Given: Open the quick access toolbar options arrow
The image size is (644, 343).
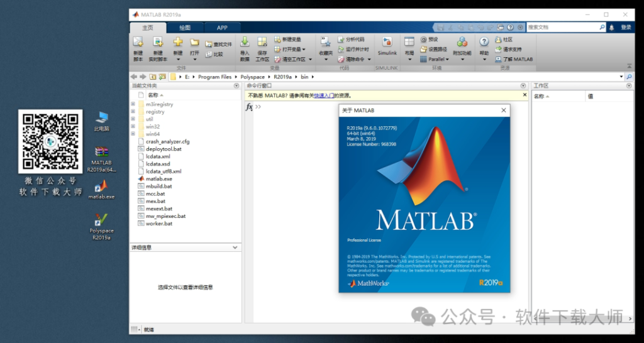Looking at the screenshot, I should tap(520, 28).
